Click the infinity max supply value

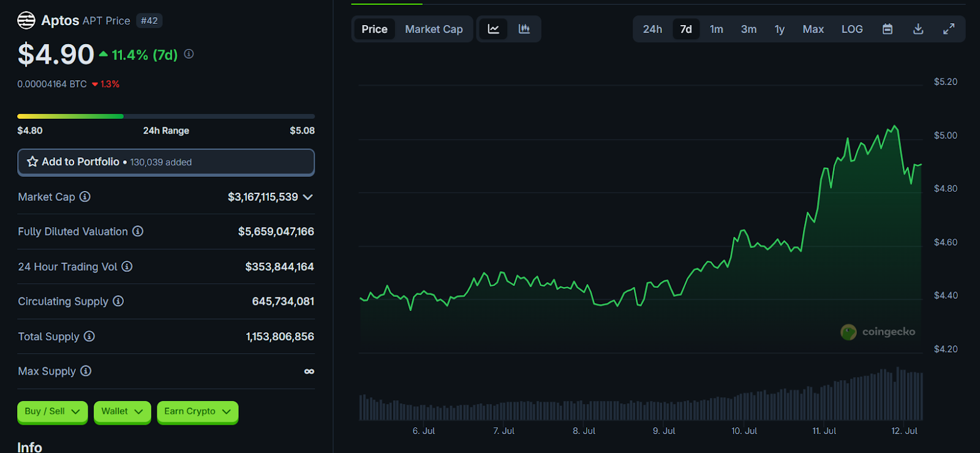(x=309, y=372)
